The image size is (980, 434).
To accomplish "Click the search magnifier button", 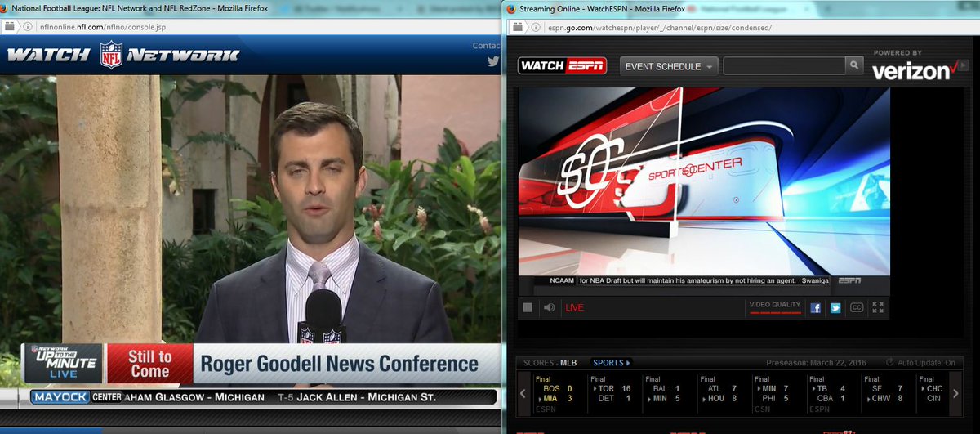I will pyautogui.click(x=854, y=66).
